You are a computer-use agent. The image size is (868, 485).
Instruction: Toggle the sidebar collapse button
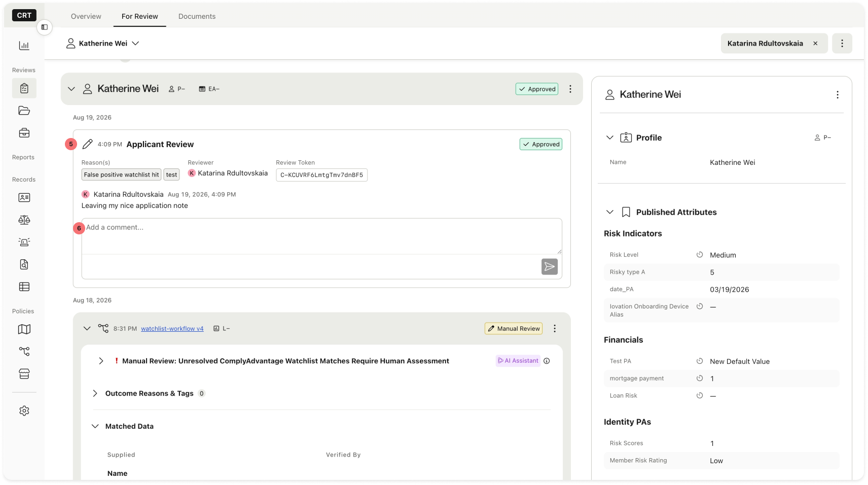coord(45,27)
